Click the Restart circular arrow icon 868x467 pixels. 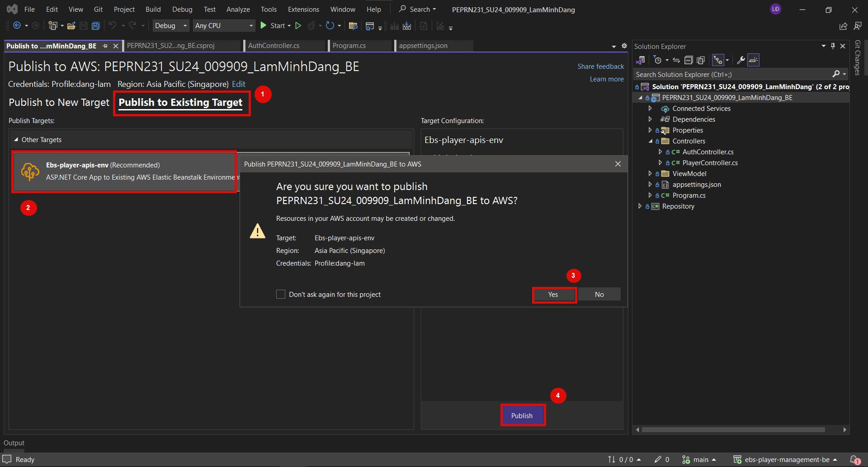(330, 26)
